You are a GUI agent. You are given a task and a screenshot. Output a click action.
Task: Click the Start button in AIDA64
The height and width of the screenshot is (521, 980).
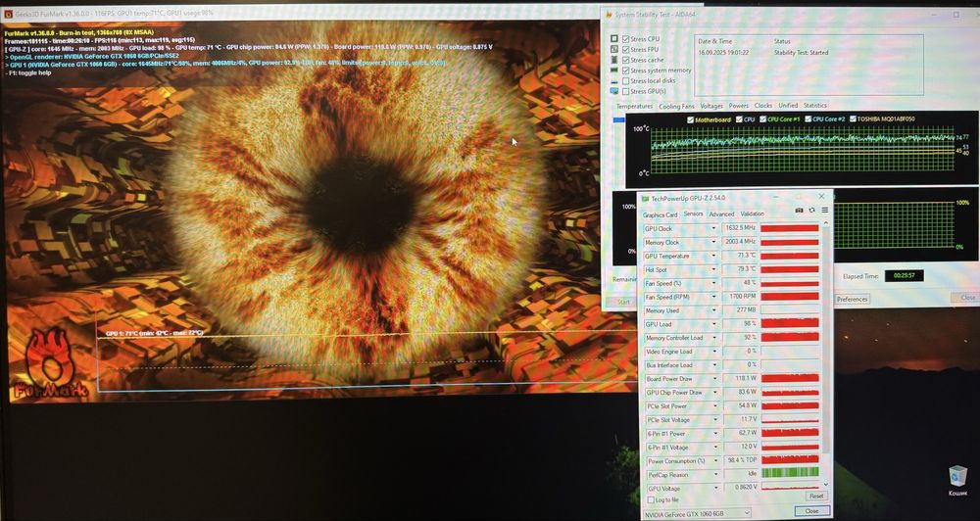pyautogui.click(x=623, y=303)
